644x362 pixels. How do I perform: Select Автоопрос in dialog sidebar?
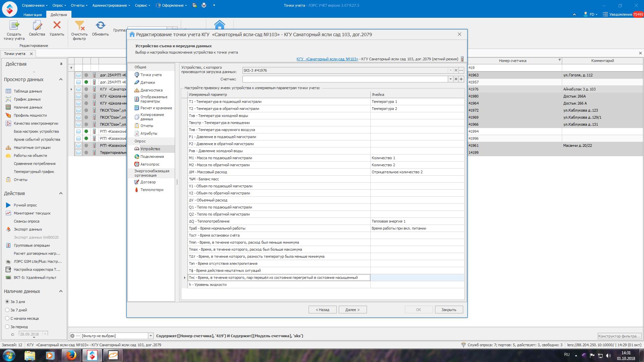(150, 164)
